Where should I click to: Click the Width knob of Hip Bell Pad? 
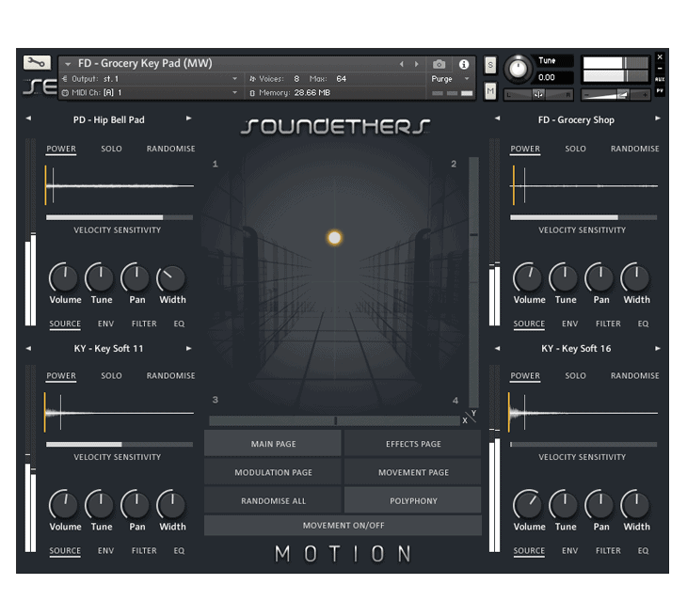click(x=171, y=278)
